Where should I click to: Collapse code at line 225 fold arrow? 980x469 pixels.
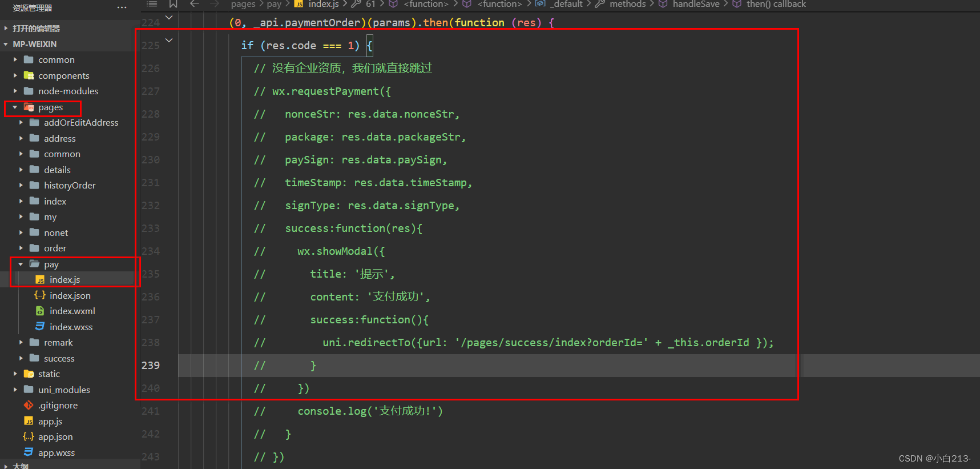[x=169, y=41]
